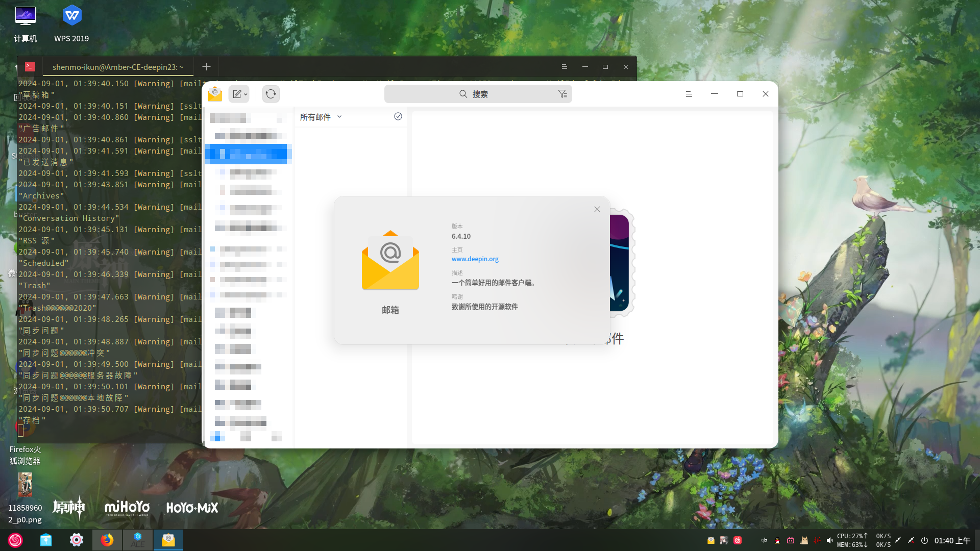Switch to ACE app in taskbar
Viewport: 980px width, 551px height.
tap(138, 540)
